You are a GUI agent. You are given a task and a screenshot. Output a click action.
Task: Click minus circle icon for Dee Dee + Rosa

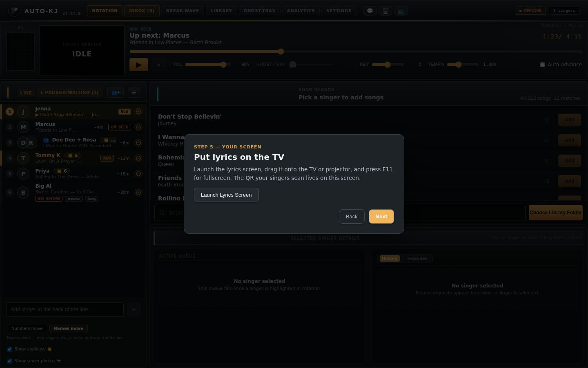tap(138, 143)
